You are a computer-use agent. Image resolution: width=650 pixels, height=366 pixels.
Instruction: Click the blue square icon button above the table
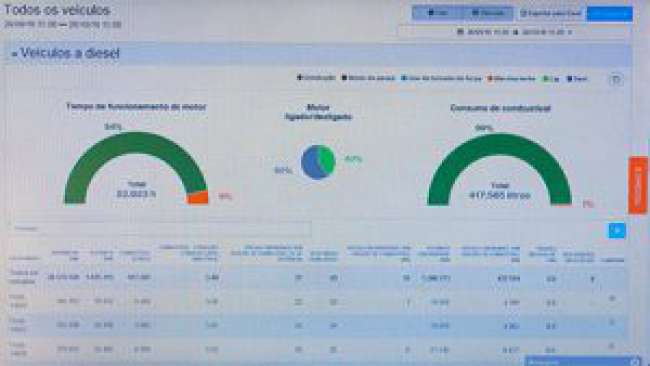coord(616,230)
